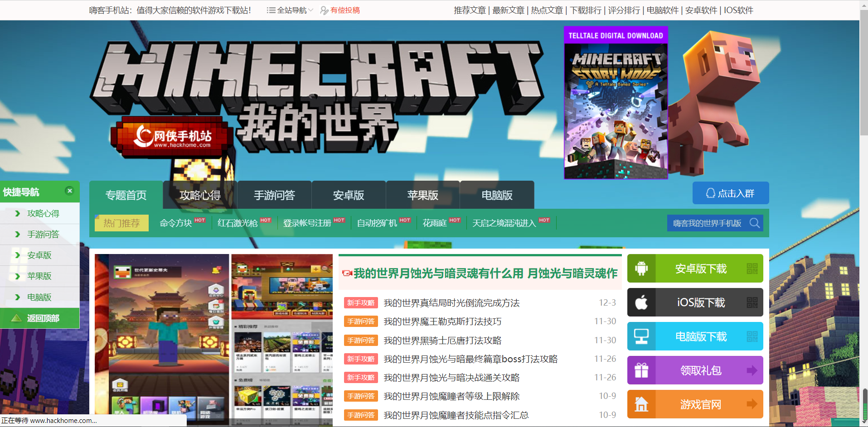The width and height of the screenshot is (868, 427).
Task: Click the date 11-26 beside boss打法攻略
Action: tap(605, 359)
